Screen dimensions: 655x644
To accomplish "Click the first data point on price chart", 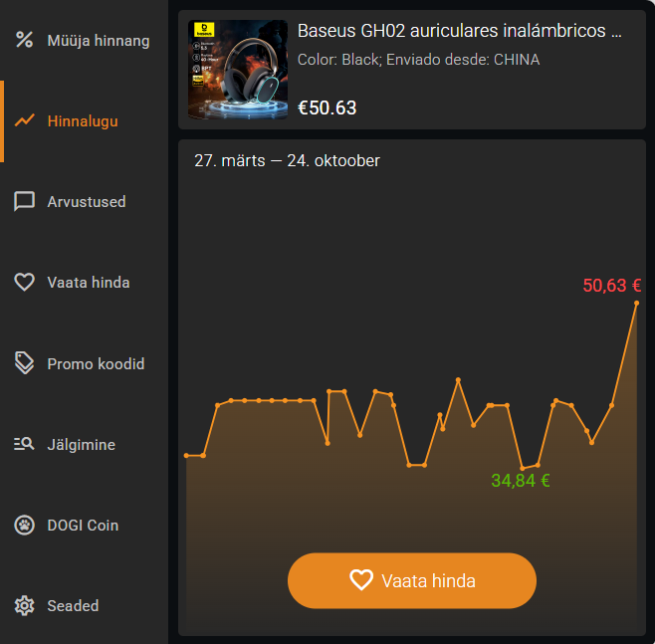I will point(186,455).
